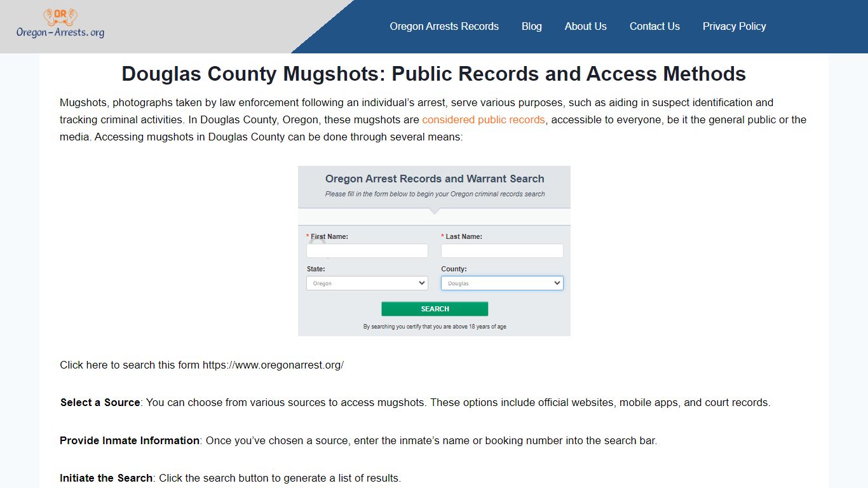Follow the 'considered public records' link
868x488 pixels.
pyautogui.click(x=484, y=119)
